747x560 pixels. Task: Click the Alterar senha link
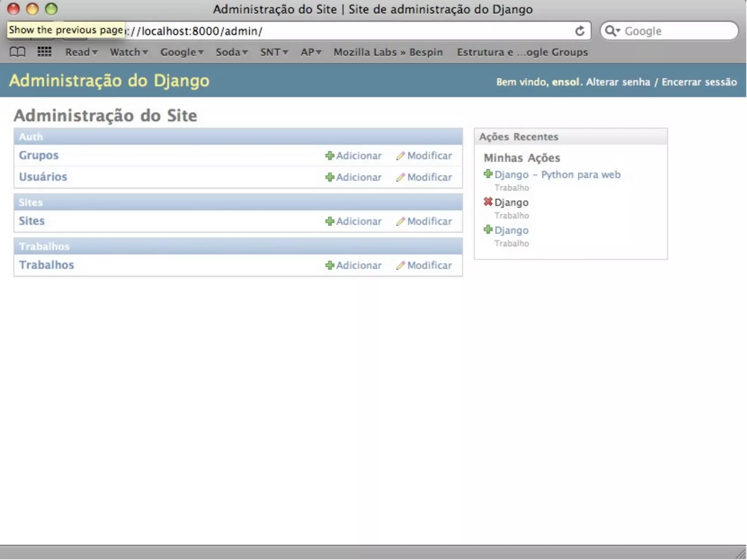pos(618,82)
